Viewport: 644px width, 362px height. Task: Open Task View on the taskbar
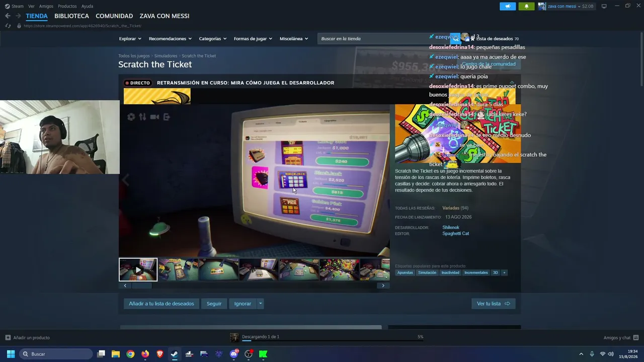tap(101, 354)
